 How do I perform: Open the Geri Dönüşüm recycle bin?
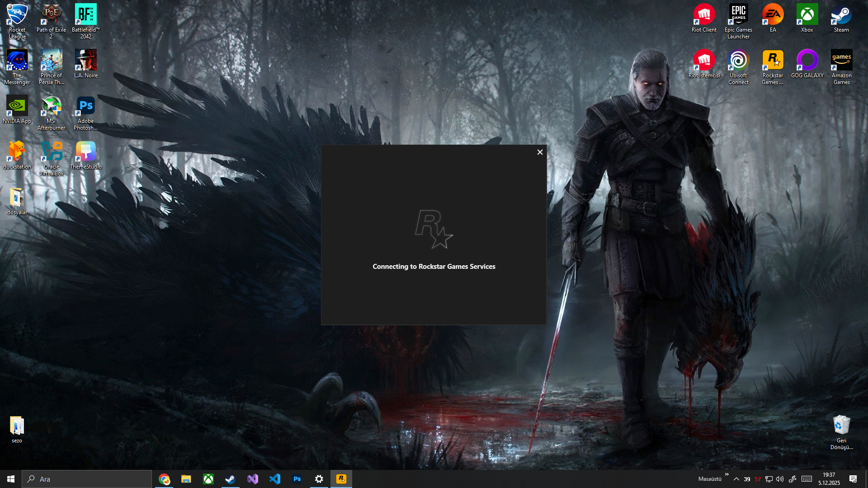click(841, 426)
